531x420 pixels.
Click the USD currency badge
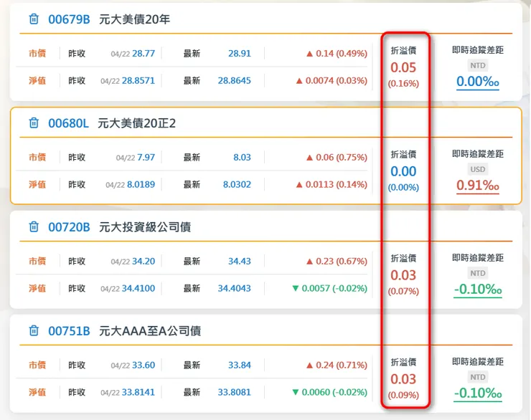(477, 169)
